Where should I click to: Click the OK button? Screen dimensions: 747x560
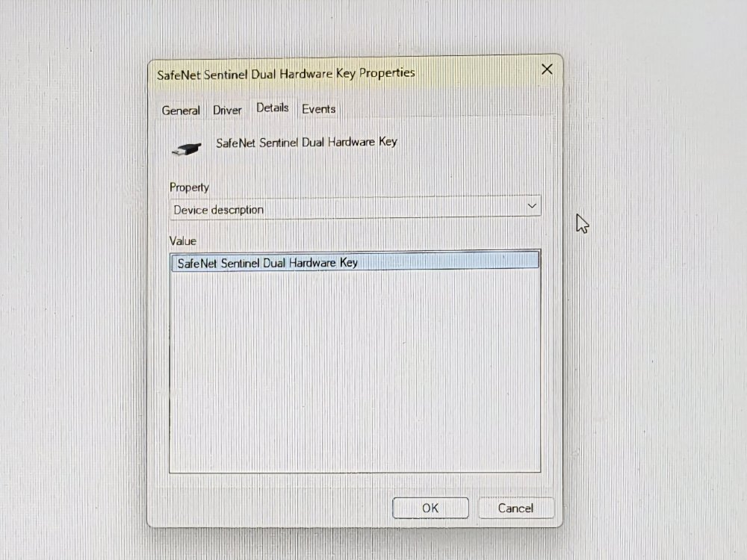430,508
